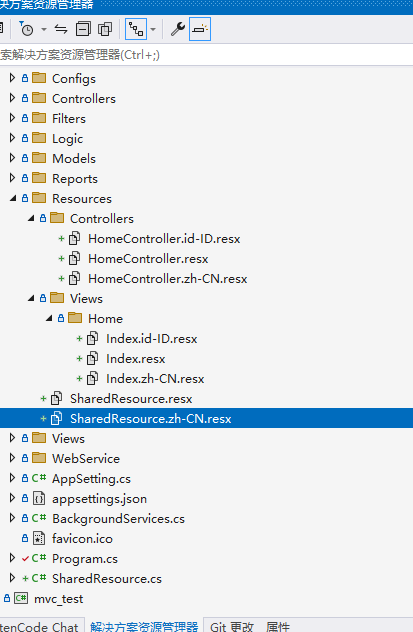The height and width of the screenshot is (632, 413).
Task: Click the C# icon of SharedResource.cs
Action: click(39, 578)
